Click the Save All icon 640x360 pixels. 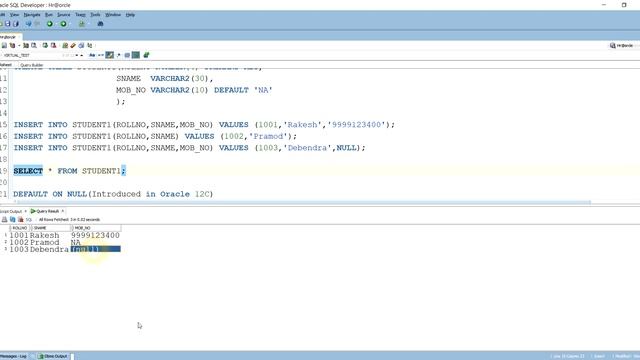click(x=16, y=24)
